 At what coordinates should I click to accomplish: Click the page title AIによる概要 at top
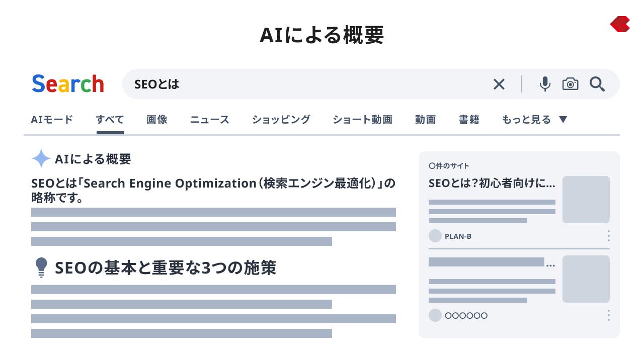(322, 35)
